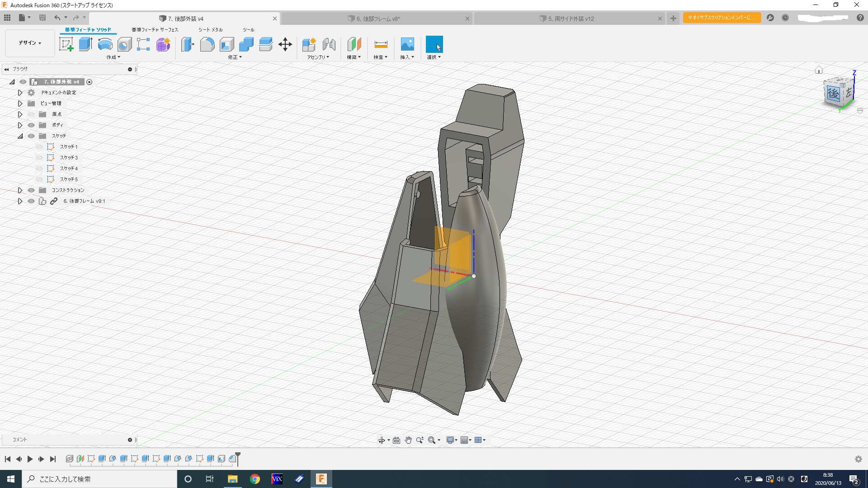Open the シートメタル ribbon tab
This screenshot has width=868, height=488.
[210, 30]
